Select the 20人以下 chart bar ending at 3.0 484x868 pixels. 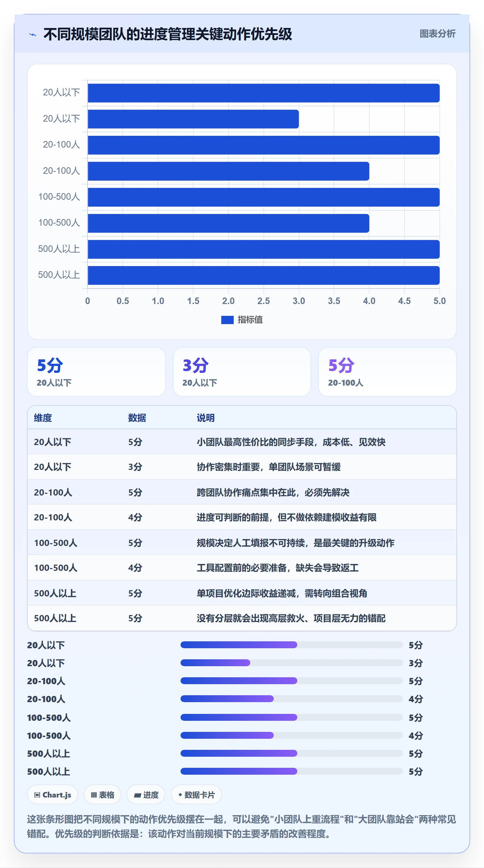193,119
